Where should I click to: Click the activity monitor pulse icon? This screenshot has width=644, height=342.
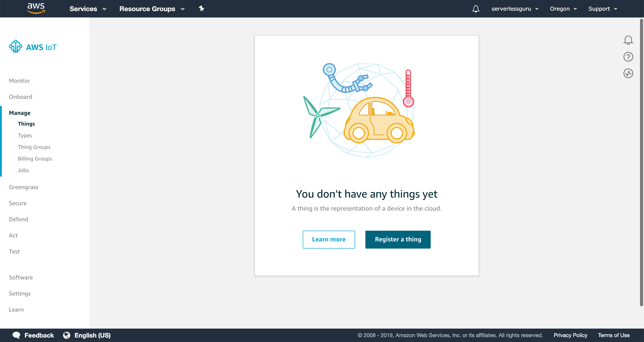click(x=628, y=74)
